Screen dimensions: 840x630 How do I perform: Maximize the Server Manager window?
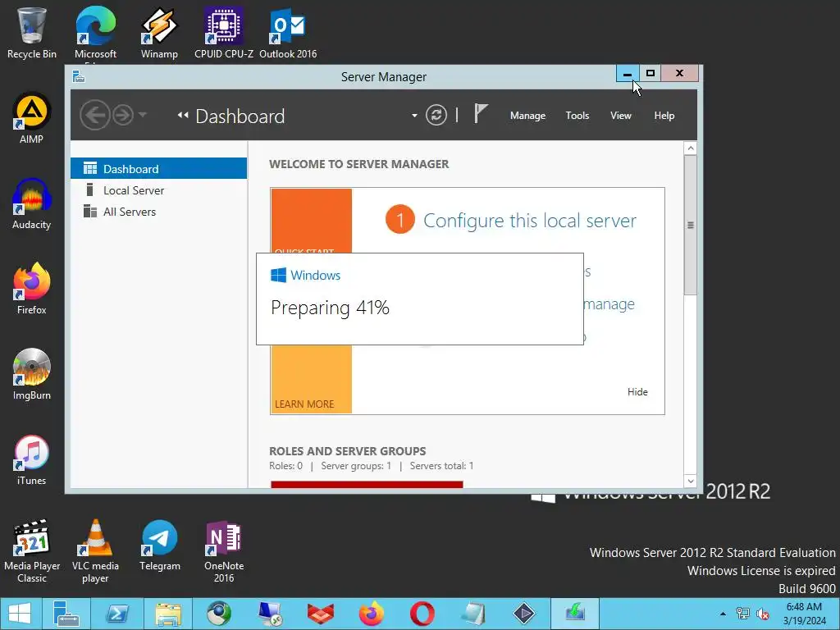651,73
